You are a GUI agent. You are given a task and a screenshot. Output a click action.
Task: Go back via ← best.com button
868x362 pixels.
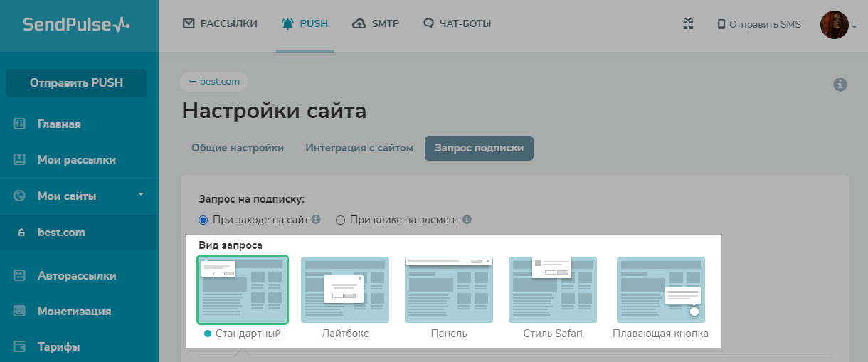pyautogui.click(x=214, y=82)
